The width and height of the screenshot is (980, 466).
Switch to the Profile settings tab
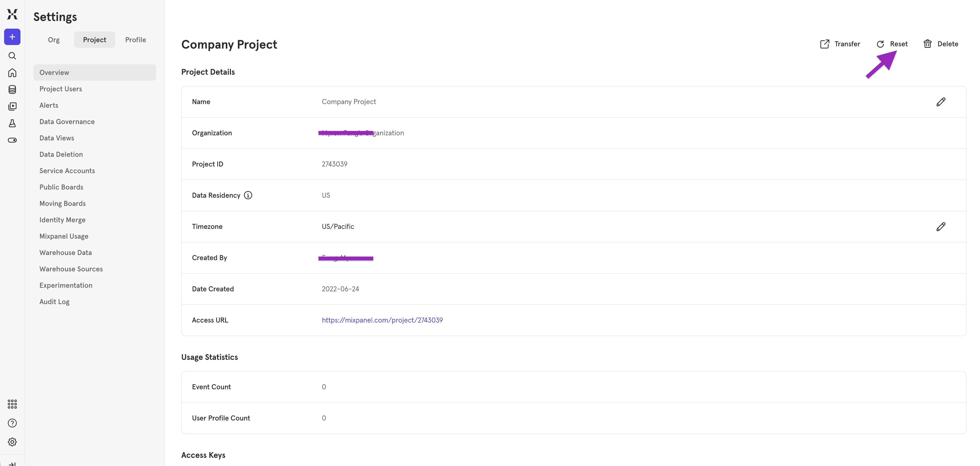click(135, 40)
